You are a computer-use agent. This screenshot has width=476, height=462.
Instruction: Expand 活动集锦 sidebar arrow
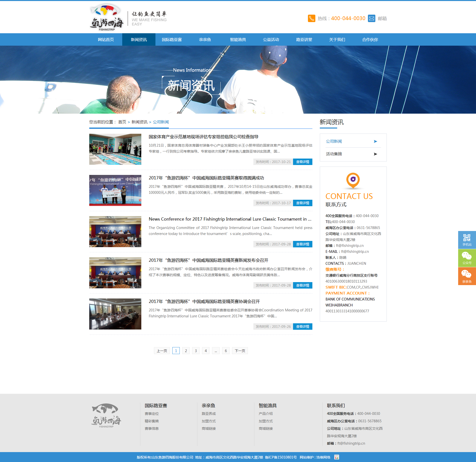click(375, 154)
